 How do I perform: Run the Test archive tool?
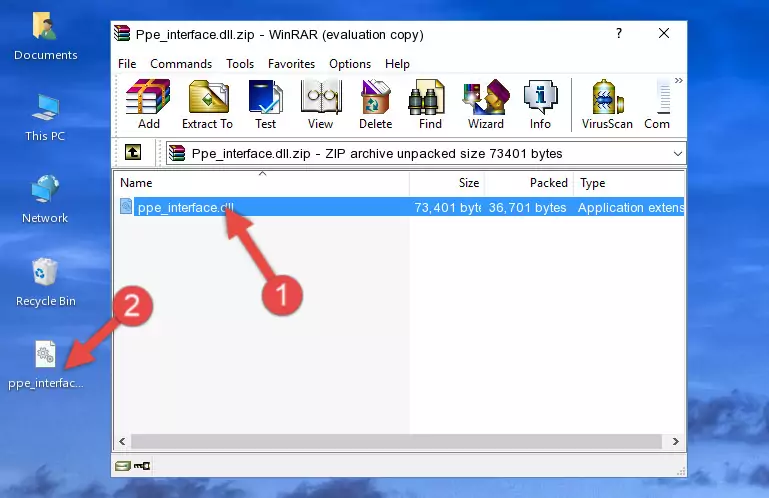tap(265, 105)
